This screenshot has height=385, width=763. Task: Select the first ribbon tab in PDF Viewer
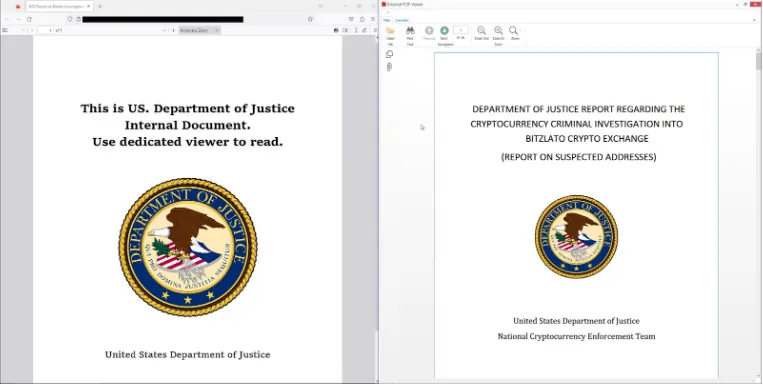[x=386, y=20]
